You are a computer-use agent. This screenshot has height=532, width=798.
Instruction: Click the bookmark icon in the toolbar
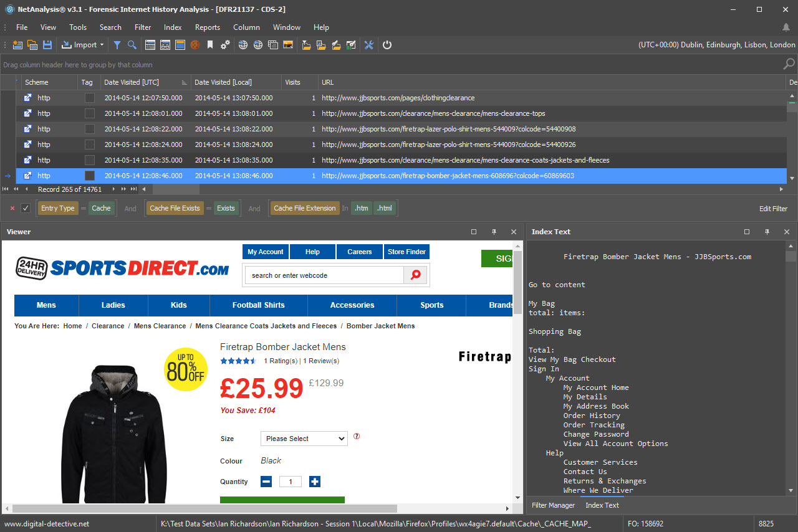tap(210, 45)
